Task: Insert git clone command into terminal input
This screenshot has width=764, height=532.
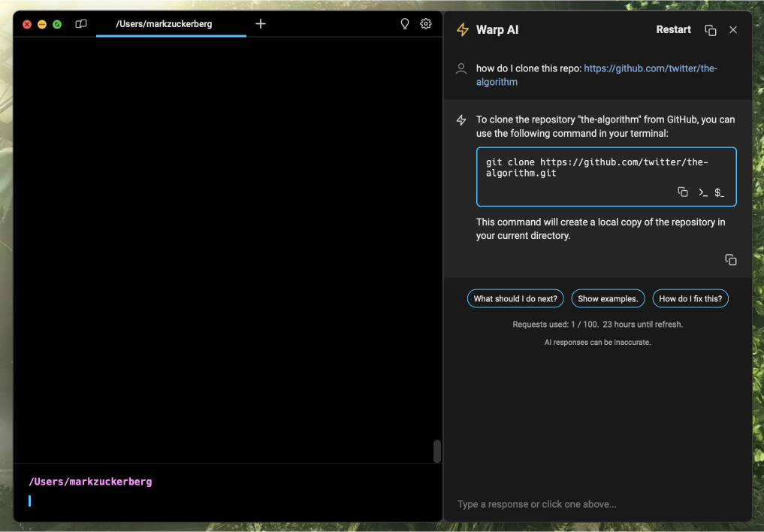Action: click(x=702, y=192)
